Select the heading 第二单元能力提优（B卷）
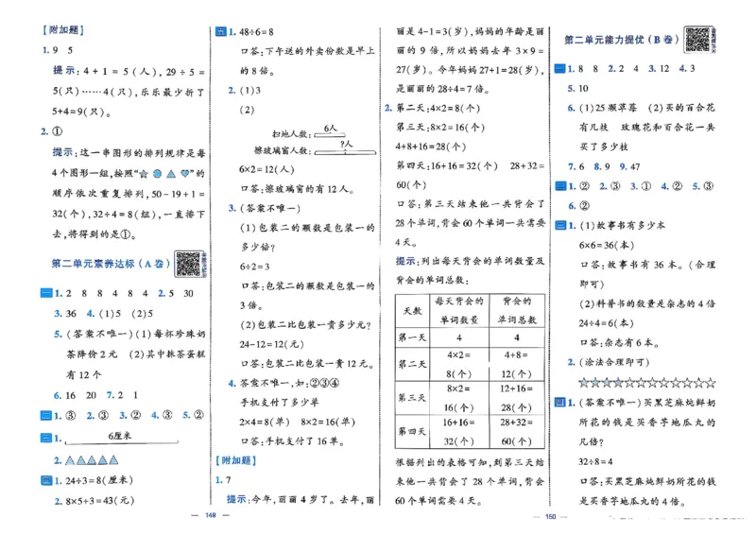Image resolution: width=756 pixels, height=535 pixels. coord(622,40)
